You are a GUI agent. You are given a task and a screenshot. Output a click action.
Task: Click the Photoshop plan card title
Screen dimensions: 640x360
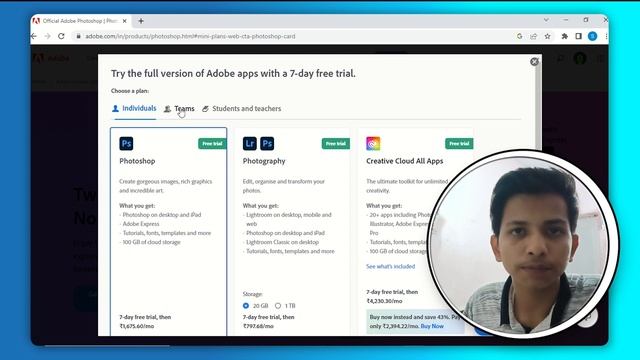pyautogui.click(x=137, y=161)
